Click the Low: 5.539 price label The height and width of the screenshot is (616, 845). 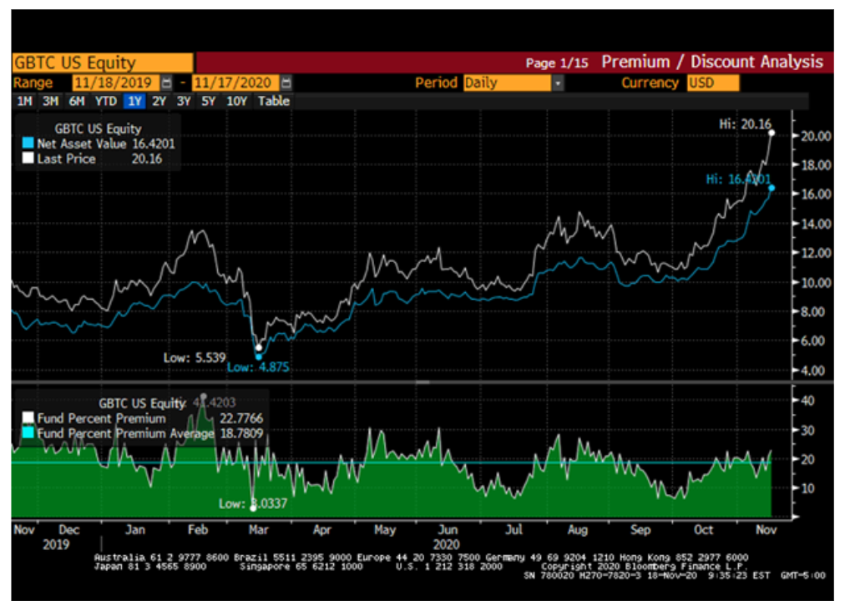(x=195, y=358)
